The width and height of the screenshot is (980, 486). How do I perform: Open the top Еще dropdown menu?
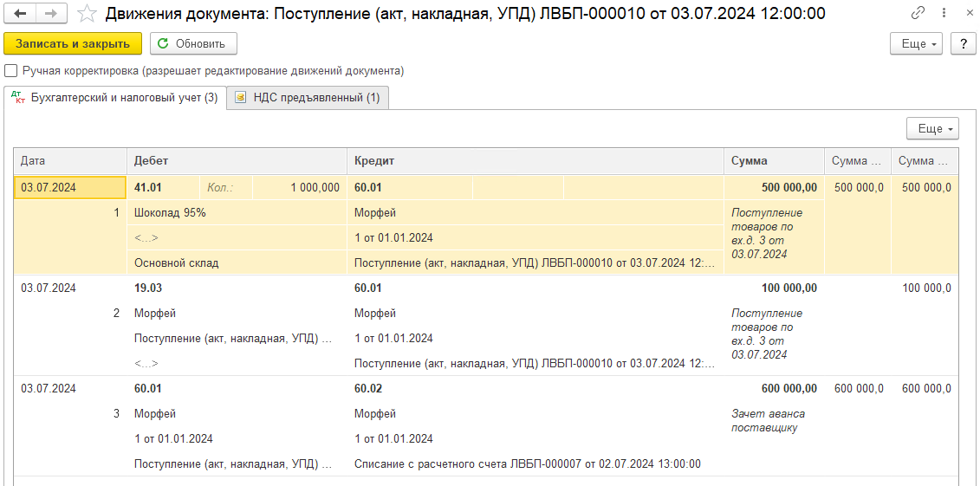tap(918, 43)
